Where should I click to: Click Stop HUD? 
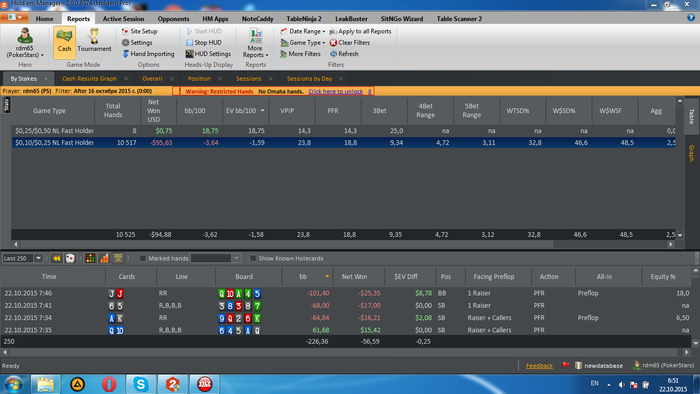(x=203, y=42)
